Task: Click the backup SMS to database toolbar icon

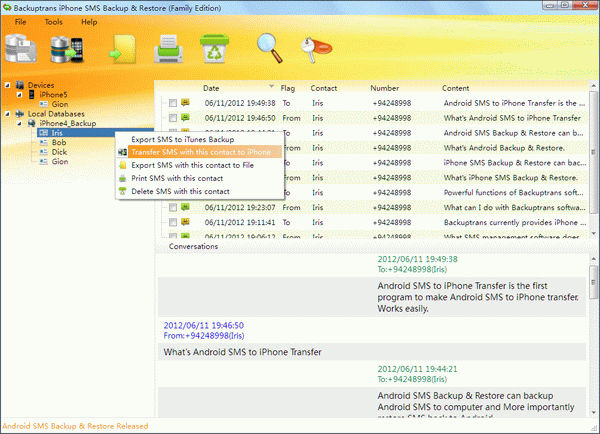Action: click(21, 48)
